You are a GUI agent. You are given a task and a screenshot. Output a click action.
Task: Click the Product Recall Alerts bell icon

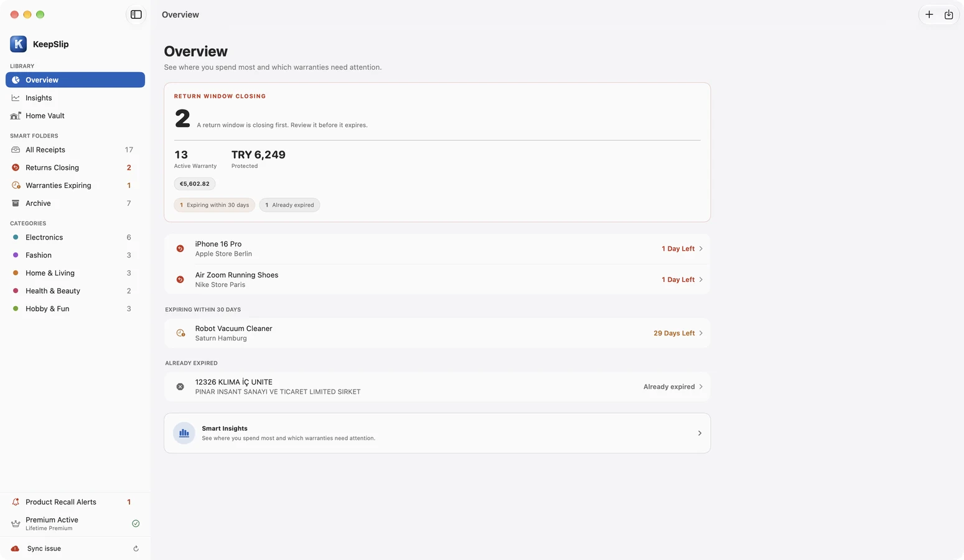click(x=16, y=502)
